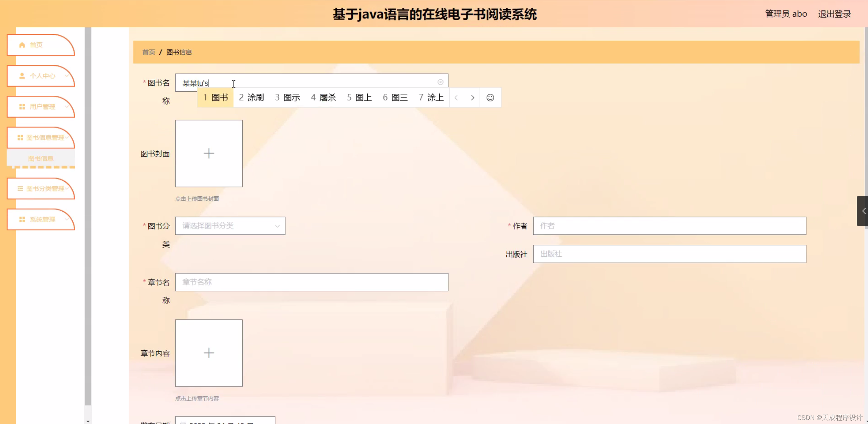Click the plus icon to upload 图书封面

(x=208, y=153)
